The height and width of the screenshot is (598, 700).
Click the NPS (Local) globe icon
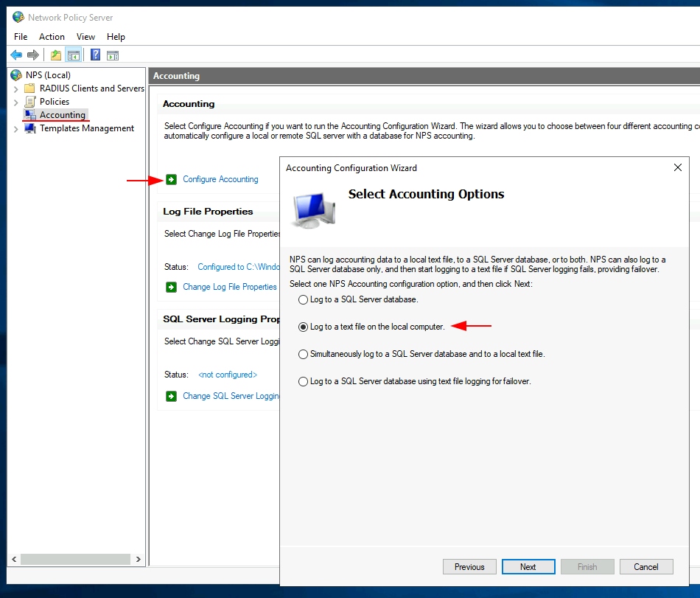(16, 75)
